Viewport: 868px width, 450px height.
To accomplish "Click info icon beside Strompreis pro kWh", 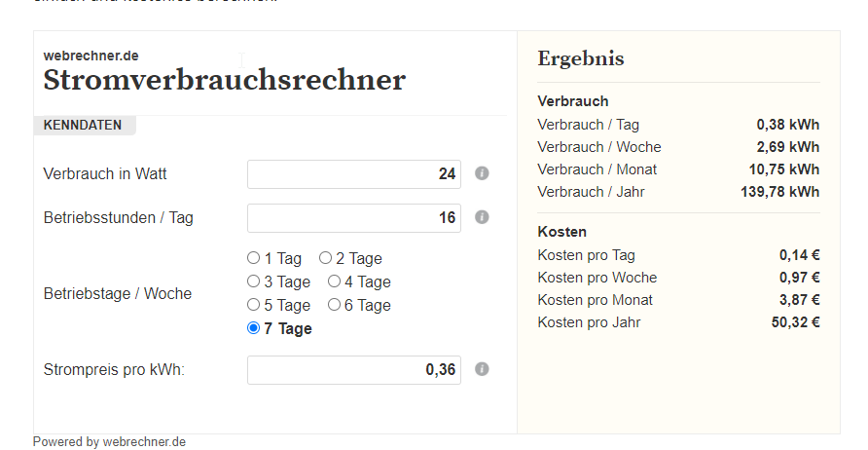I will click(482, 369).
